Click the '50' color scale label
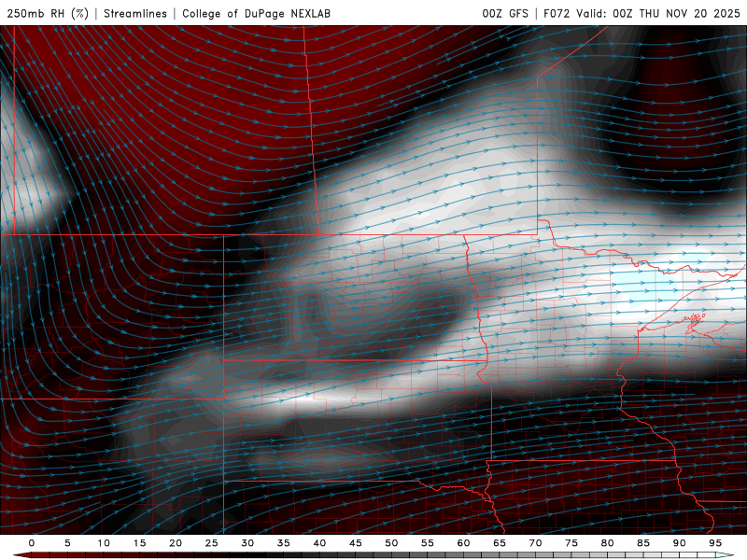Image resolution: width=747 pixels, height=560 pixels. coord(391,543)
